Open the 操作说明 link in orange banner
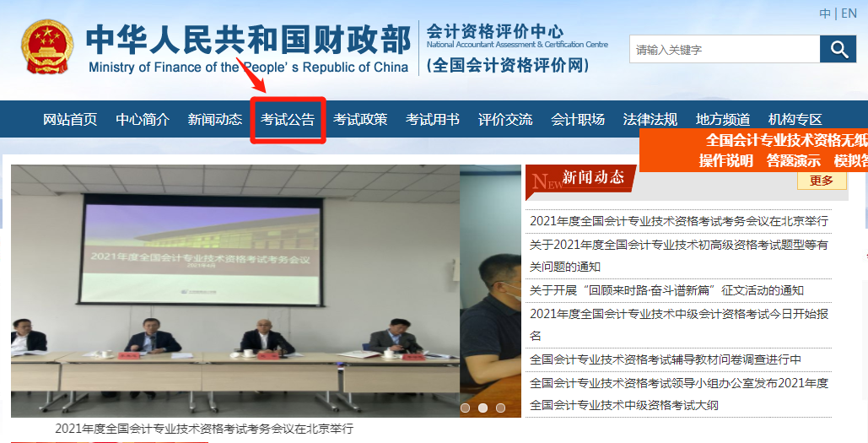 [x=725, y=160]
